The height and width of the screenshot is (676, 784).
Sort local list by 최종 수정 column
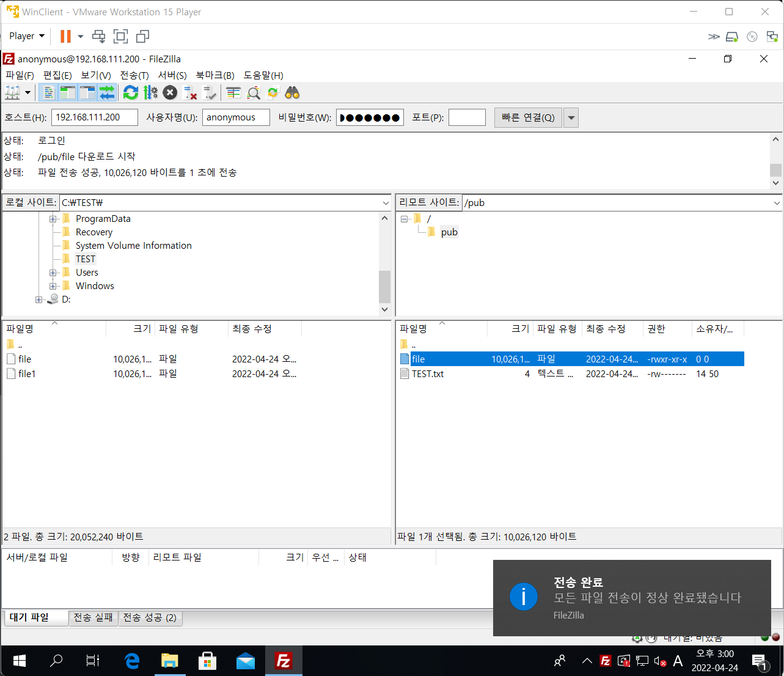265,329
